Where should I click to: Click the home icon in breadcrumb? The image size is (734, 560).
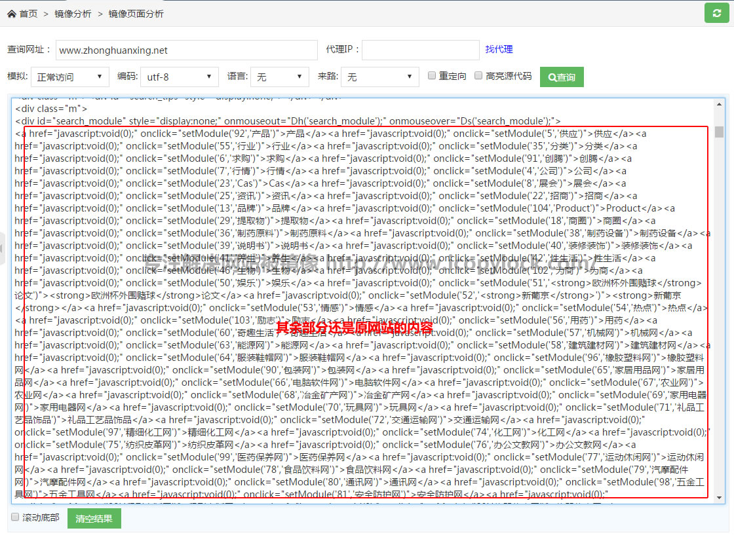12,14
